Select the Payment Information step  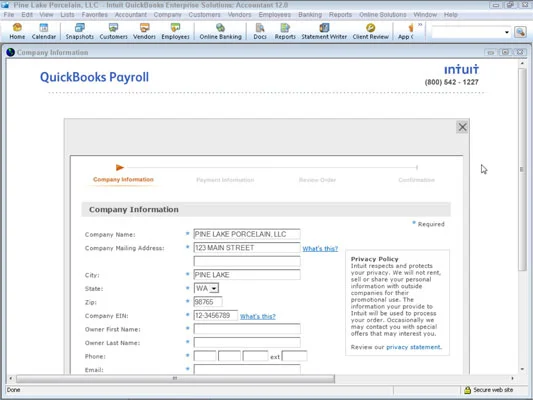[225, 180]
